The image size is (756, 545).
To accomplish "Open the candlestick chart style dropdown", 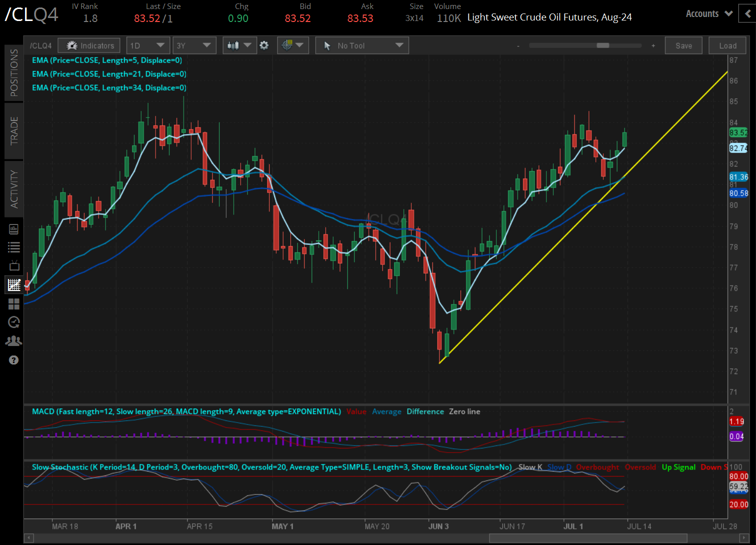I will 239,45.
